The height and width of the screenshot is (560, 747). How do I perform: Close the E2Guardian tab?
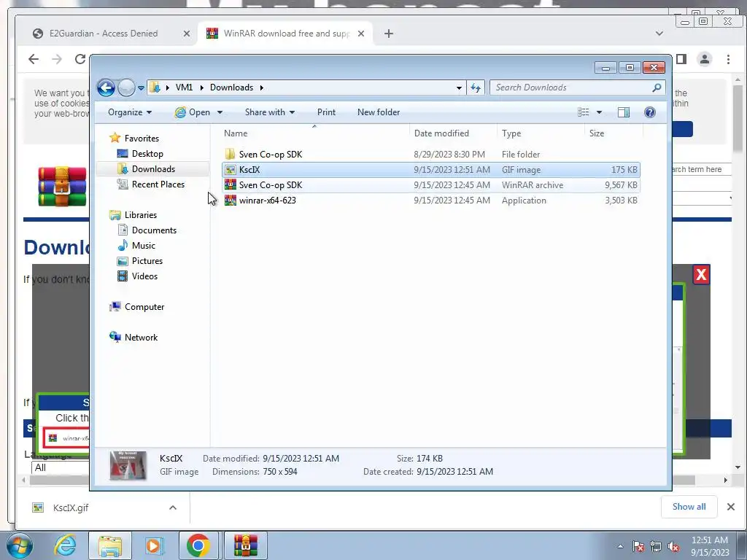[x=186, y=34]
